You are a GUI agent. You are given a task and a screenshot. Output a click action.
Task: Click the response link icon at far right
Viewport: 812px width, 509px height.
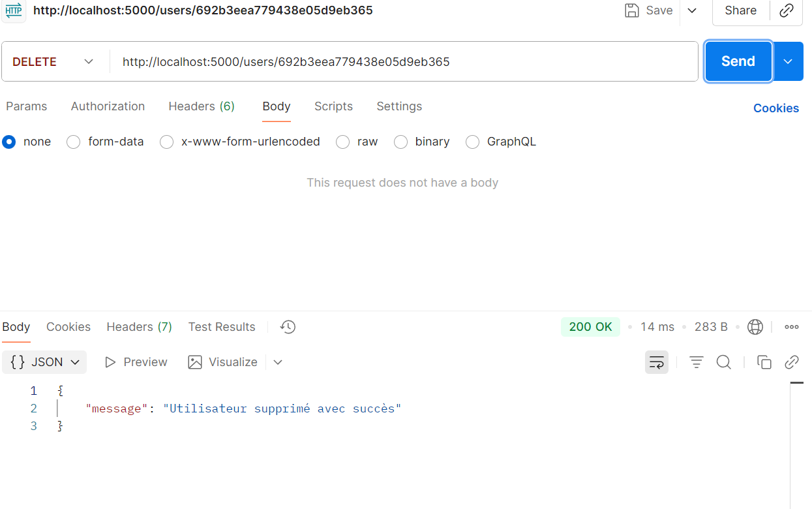point(792,362)
